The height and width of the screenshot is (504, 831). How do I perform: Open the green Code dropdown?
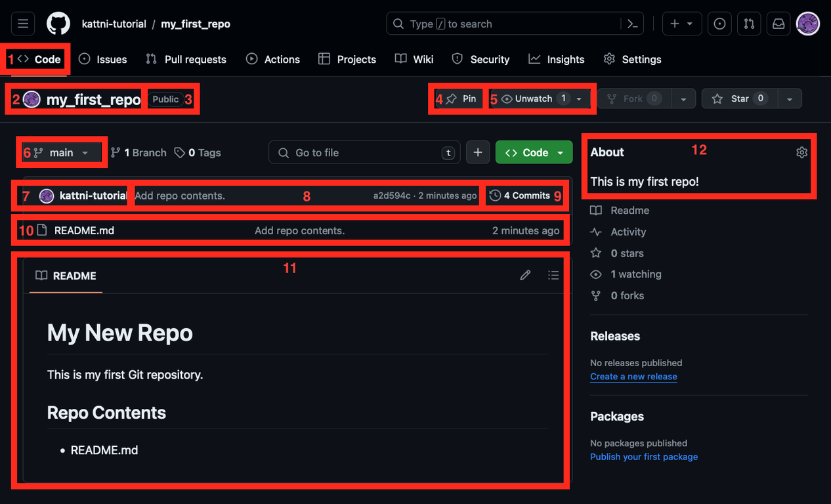click(x=535, y=153)
